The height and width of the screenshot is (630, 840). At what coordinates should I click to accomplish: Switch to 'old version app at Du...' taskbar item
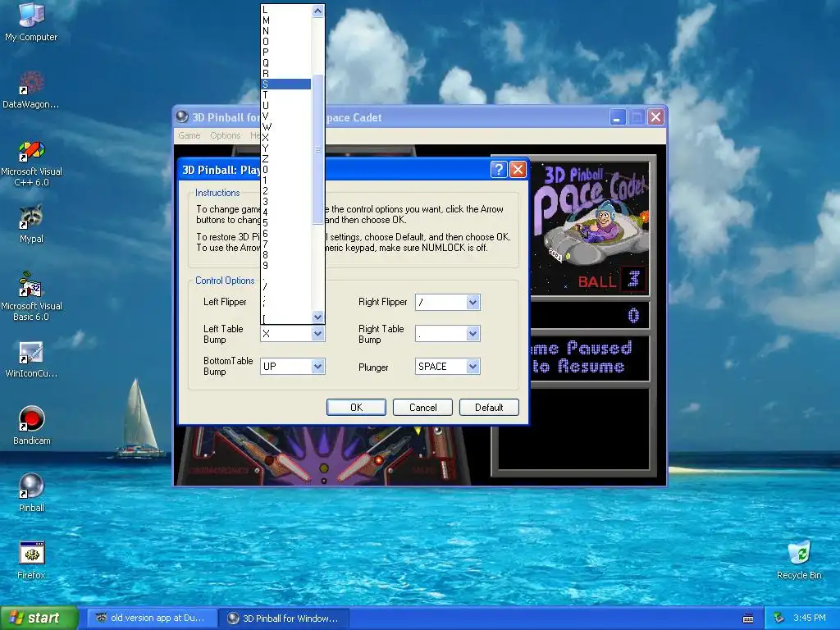click(152, 619)
